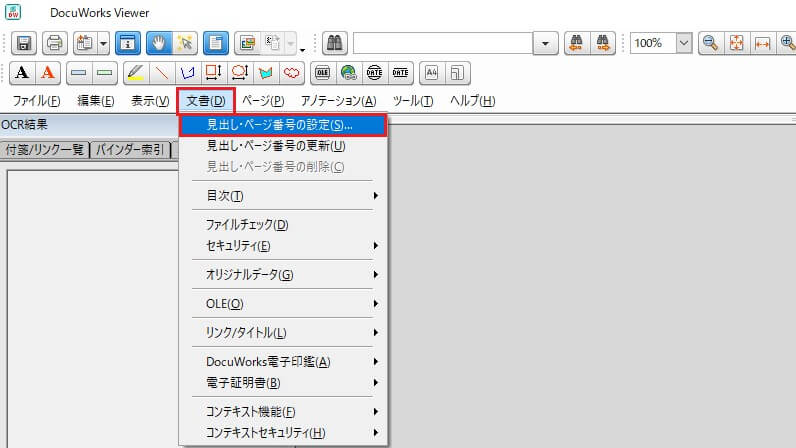Open the paste icon dropdown arrow
Viewport: 796px width, 448px height.
[103, 43]
